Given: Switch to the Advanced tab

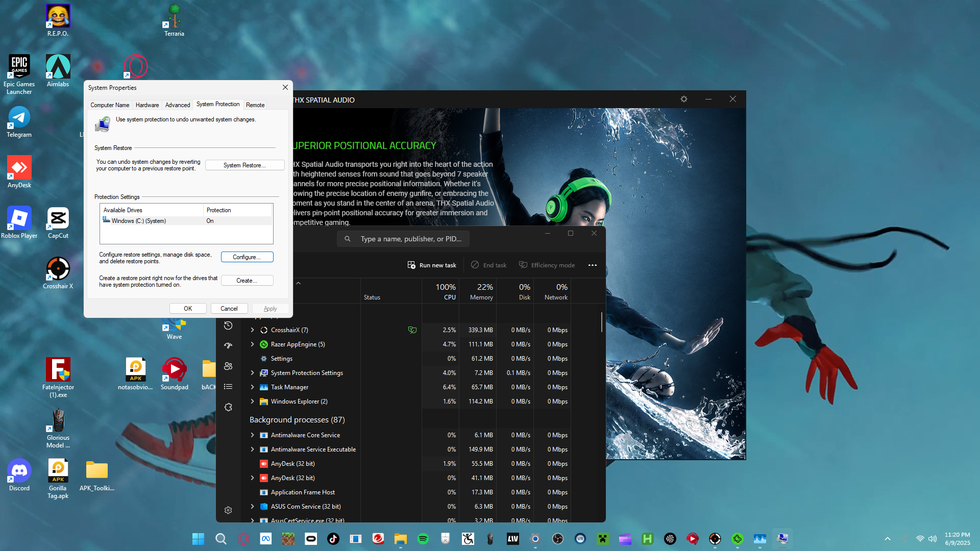Looking at the screenshot, I should tap(178, 105).
